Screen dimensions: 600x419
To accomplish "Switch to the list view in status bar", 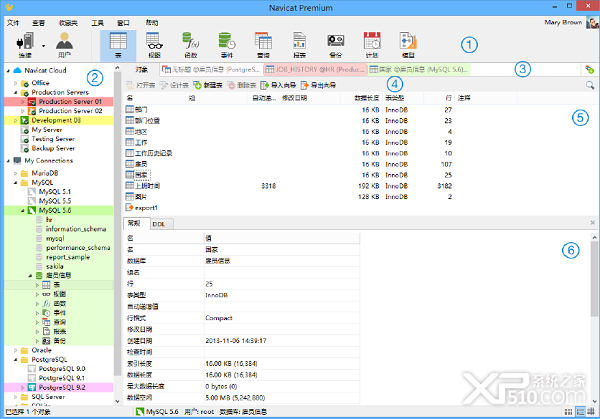I will point(580,412).
